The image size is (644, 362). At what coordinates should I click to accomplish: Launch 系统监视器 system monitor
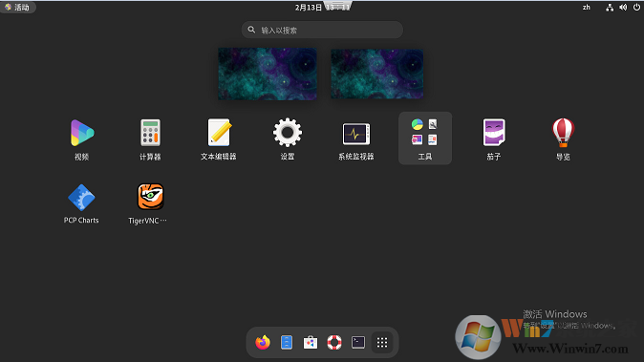(x=356, y=139)
